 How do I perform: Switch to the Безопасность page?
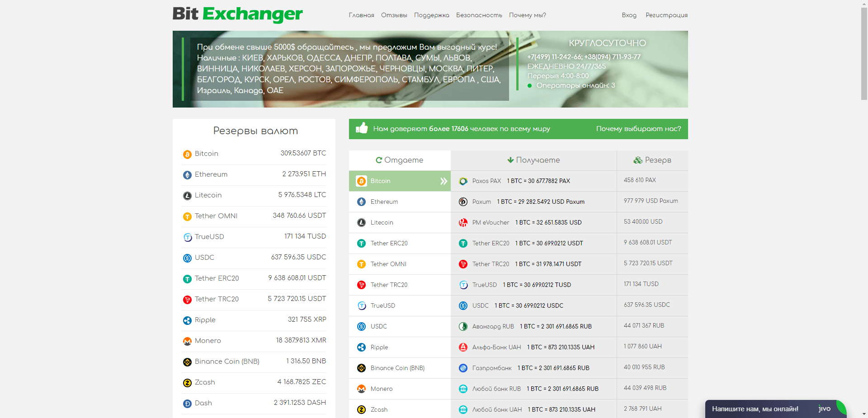pos(479,15)
